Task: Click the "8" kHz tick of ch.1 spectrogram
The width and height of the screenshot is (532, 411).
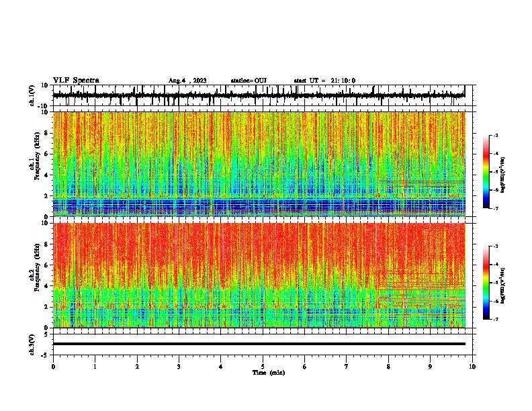Action: click(46, 133)
